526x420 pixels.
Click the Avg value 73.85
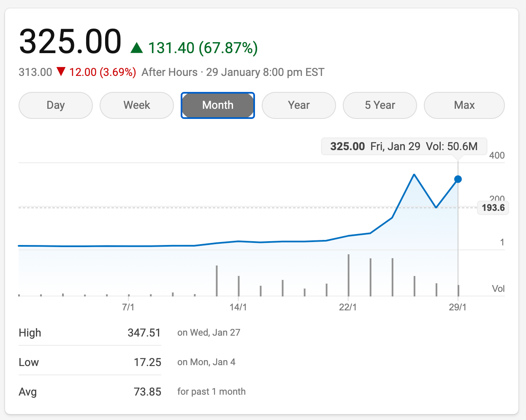pos(147,392)
